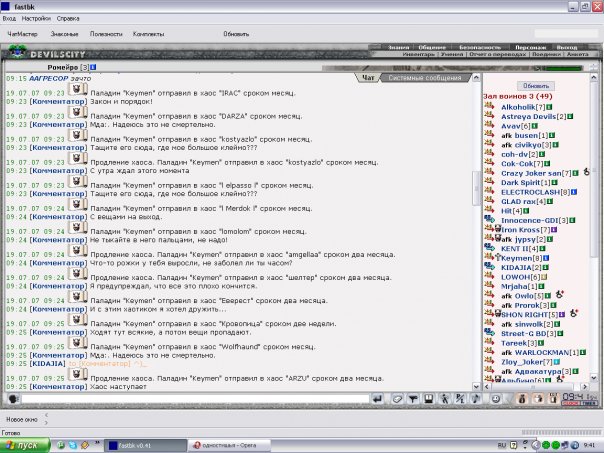Click the injury icon next to afk Owlo[5]
Image resolution: width=604 pixels, height=453 pixels.
(x=559, y=295)
